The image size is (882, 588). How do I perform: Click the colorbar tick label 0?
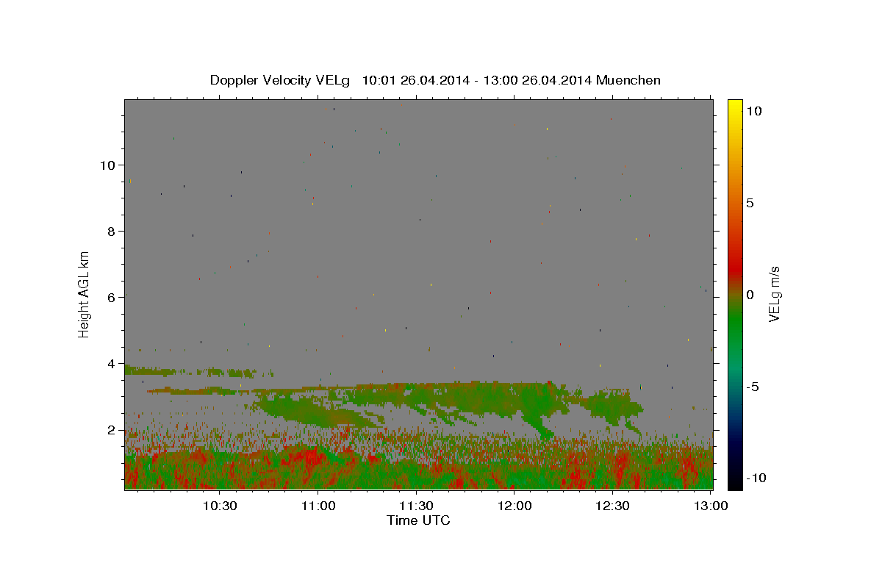(x=750, y=295)
